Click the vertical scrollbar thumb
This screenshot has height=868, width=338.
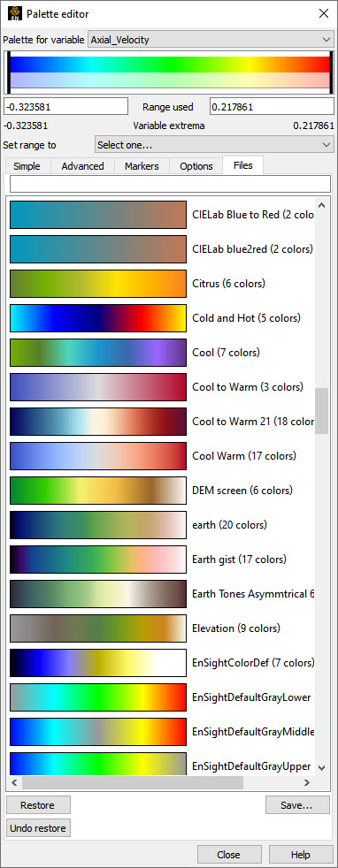point(322,410)
